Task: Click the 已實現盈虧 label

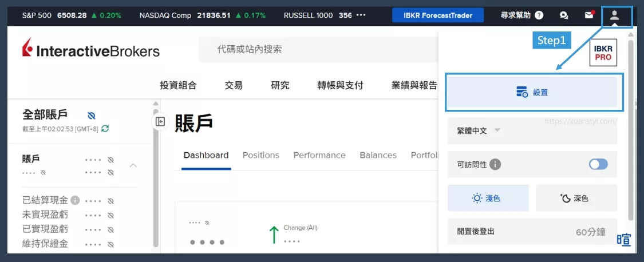Action: (45, 229)
